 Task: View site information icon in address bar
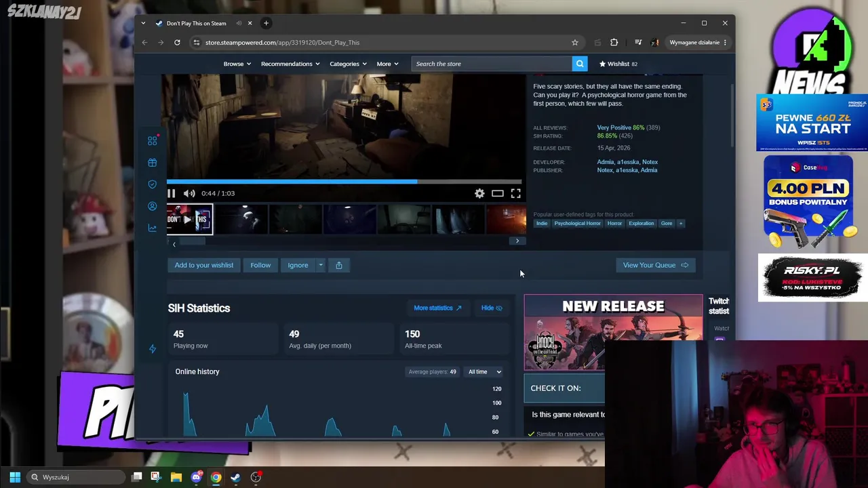[197, 43]
